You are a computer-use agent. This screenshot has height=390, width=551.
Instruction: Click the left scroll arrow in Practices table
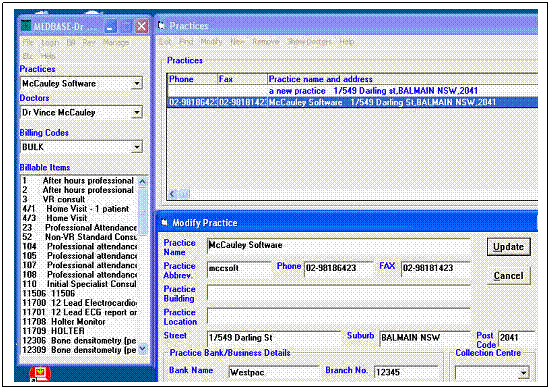(x=172, y=194)
